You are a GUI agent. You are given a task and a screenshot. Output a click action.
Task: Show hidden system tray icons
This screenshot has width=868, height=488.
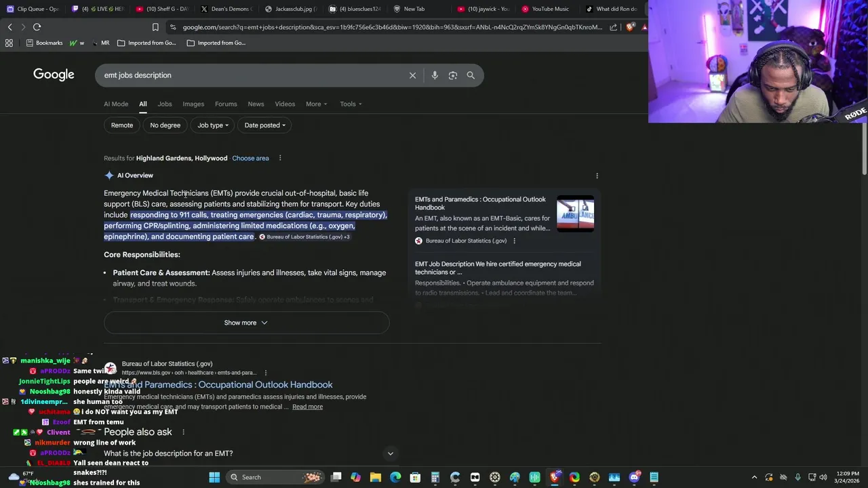754,477
